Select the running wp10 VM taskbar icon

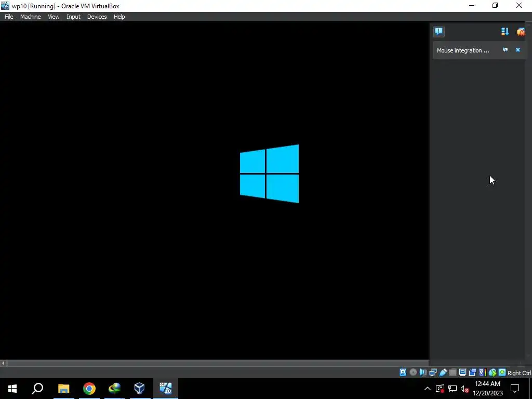pos(166,389)
